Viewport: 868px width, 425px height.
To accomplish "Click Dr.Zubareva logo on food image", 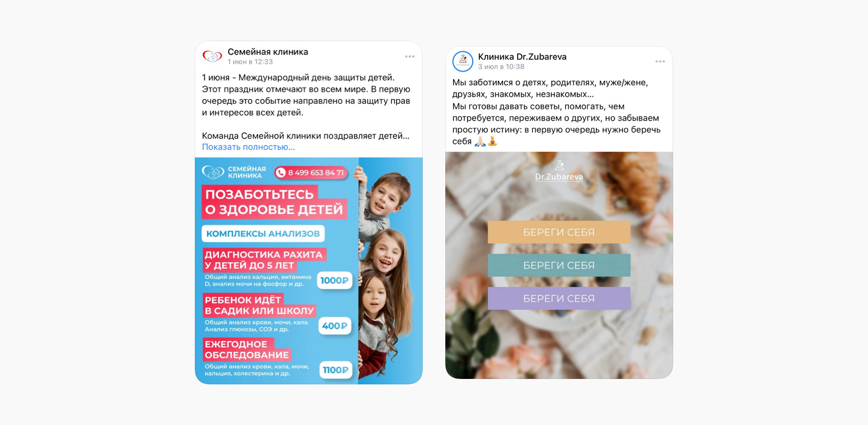I will click(x=559, y=171).
